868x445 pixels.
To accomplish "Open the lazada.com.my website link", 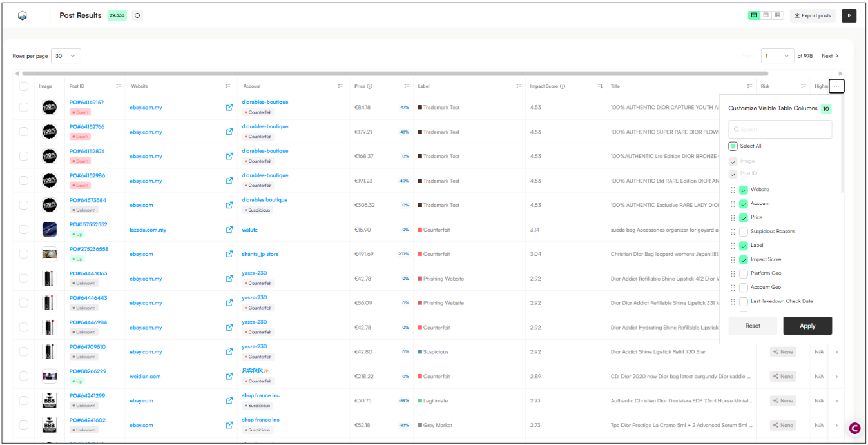I will pos(148,230).
